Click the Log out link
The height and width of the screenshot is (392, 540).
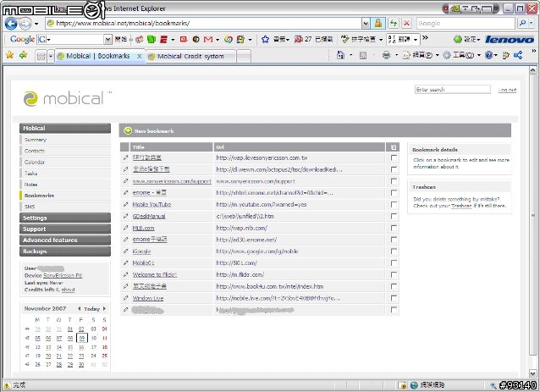click(507, 90)
